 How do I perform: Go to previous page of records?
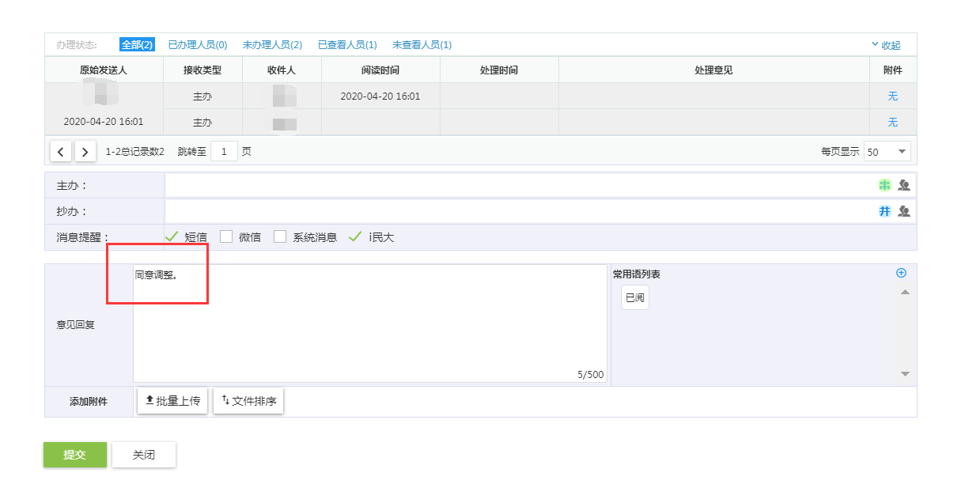[61, 151]
